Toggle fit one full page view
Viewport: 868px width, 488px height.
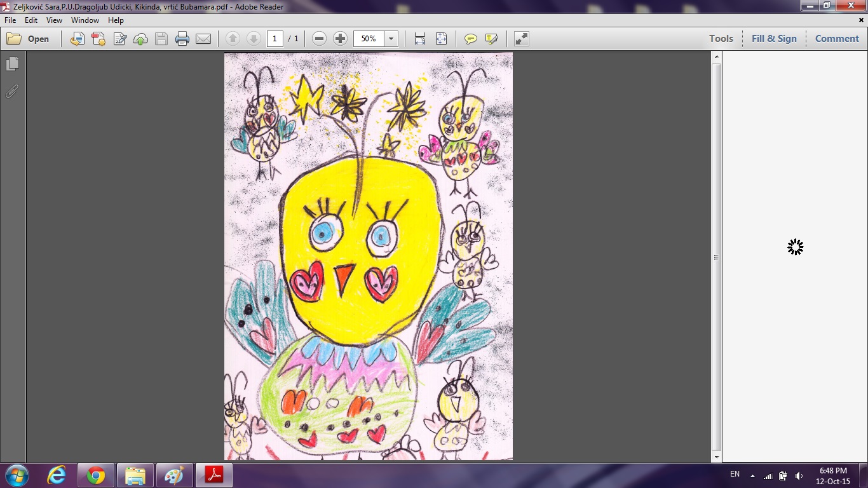tap(441, 39)
